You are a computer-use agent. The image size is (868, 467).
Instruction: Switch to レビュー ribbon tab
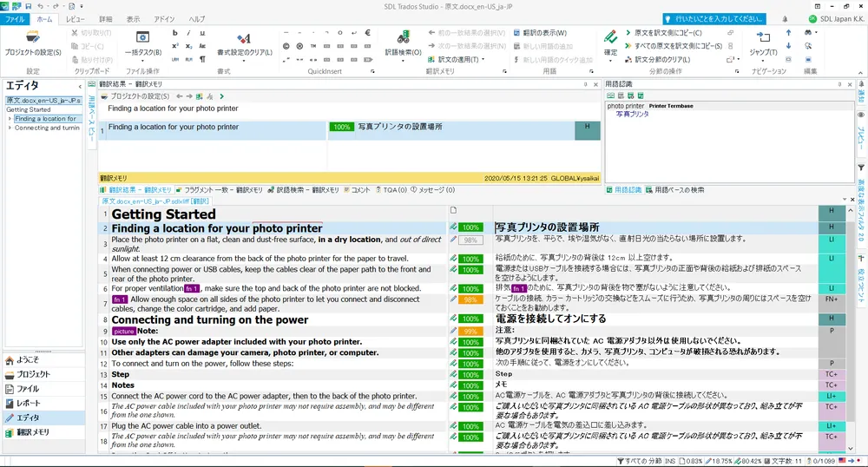coord(76,19)
